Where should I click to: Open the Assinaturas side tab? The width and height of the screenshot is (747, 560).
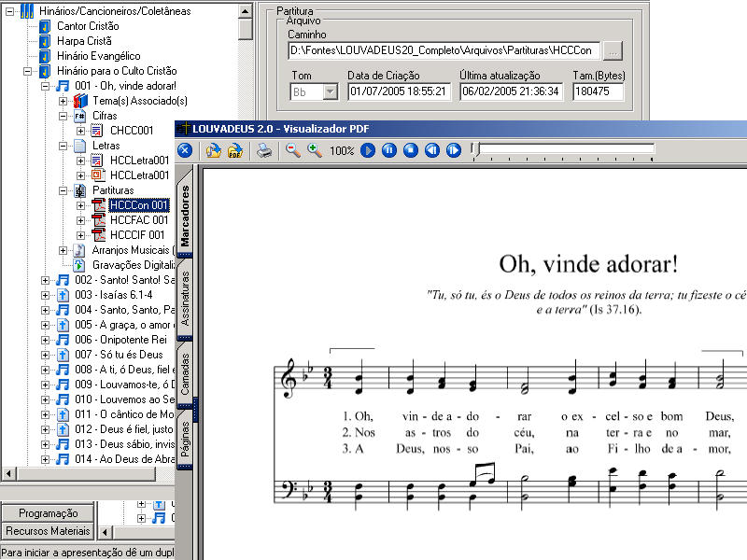pyautogui.click(x=185, y=299)
